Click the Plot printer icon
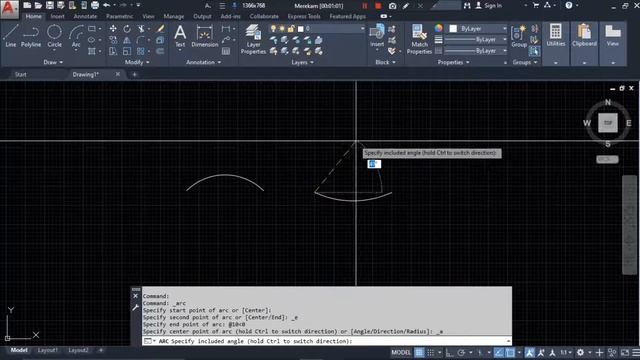640x360 pixels. (x=95, y=5)
